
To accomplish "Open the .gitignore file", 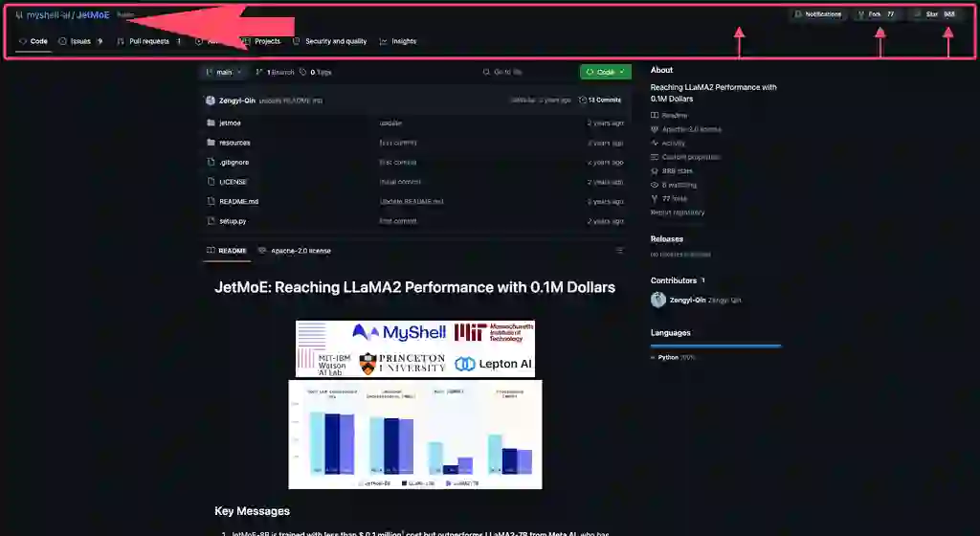I will pyautogui.click(x=234, y=163).
